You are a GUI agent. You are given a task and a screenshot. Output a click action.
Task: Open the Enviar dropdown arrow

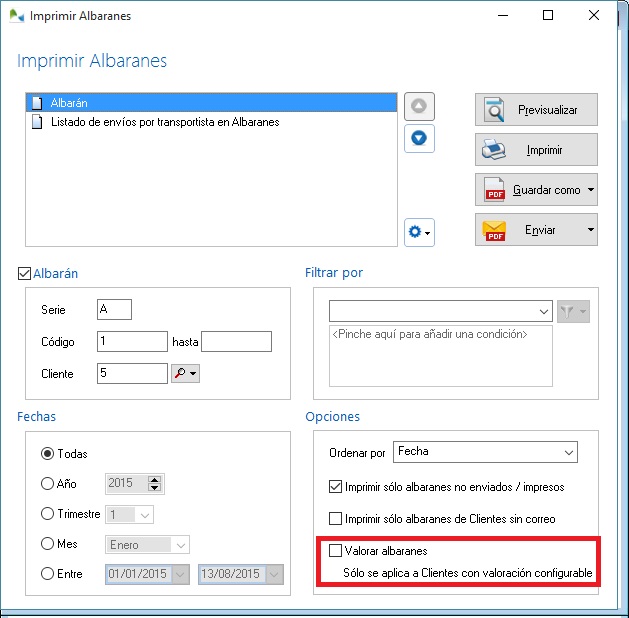click(x=591, y=230)
